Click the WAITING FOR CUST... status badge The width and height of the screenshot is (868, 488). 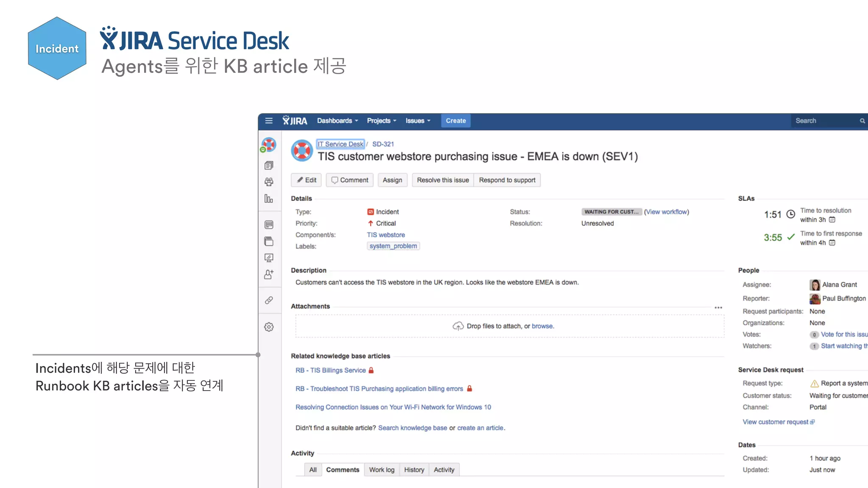[612, 212]
